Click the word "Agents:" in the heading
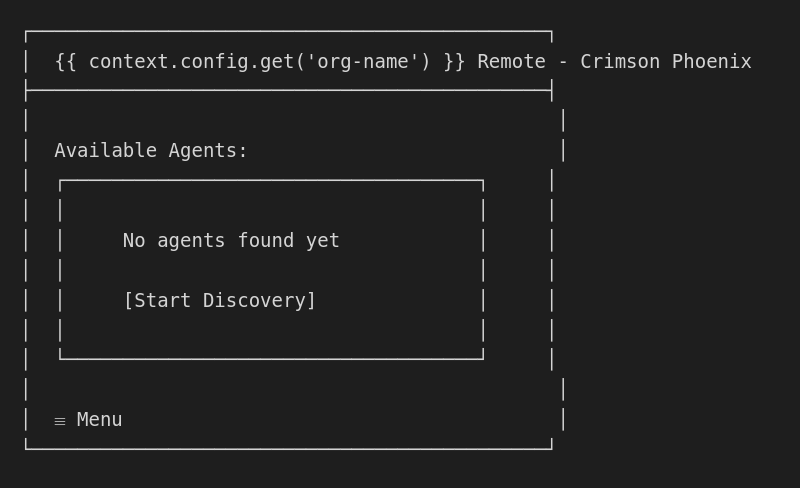Screen dimensions: 800x488 [x=208, y=151]
